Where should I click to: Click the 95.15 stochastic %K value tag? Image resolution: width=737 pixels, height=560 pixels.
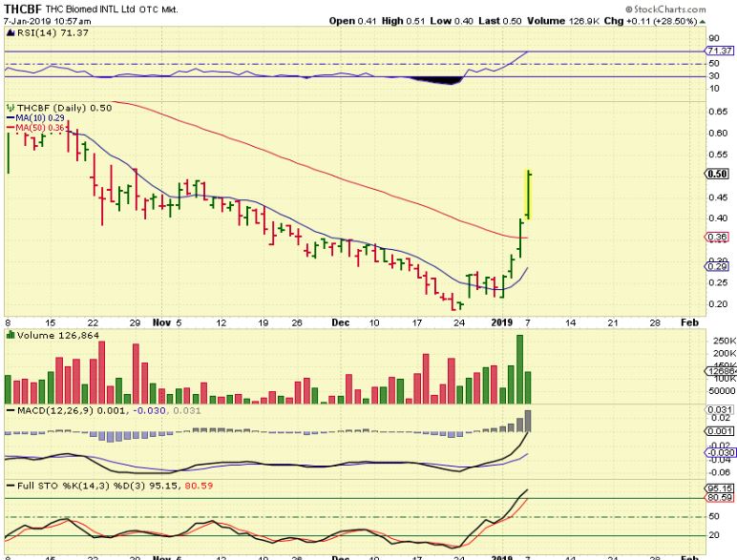click(720, 488)
